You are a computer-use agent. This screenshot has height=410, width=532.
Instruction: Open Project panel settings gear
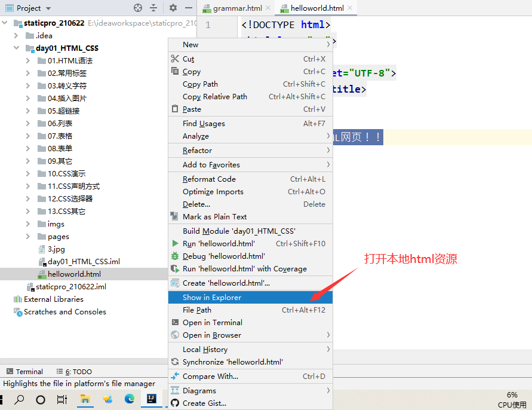173,8
